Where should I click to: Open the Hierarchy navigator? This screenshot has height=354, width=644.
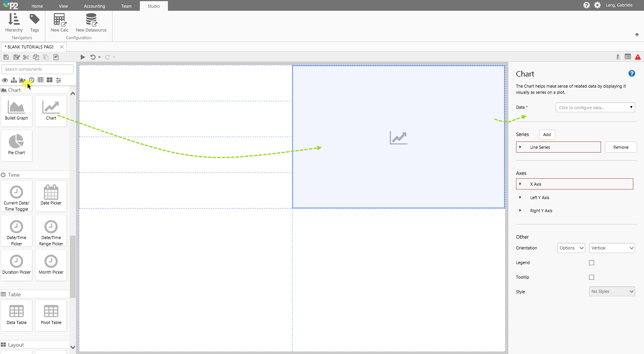coord(14,23)
